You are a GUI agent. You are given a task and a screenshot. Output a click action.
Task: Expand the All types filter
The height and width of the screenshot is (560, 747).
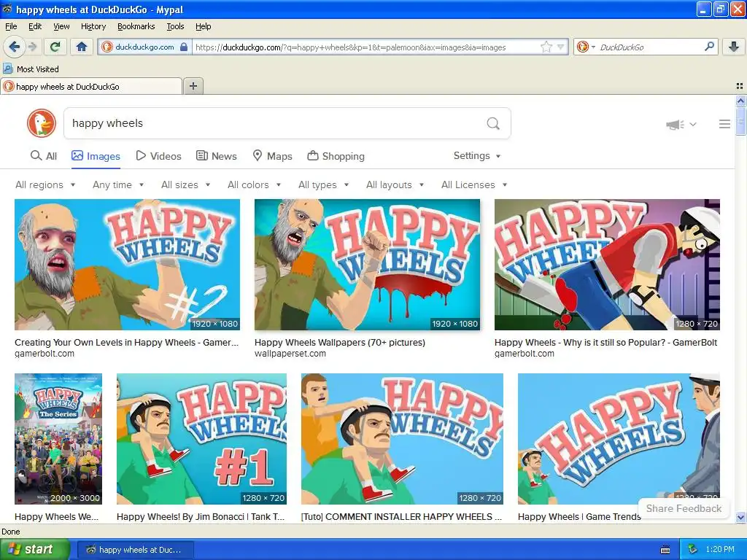[x=323, y=184]
